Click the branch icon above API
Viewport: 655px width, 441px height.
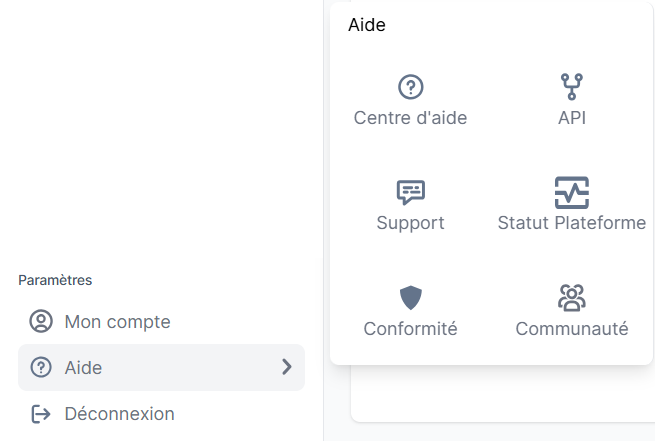pos(572,87)
